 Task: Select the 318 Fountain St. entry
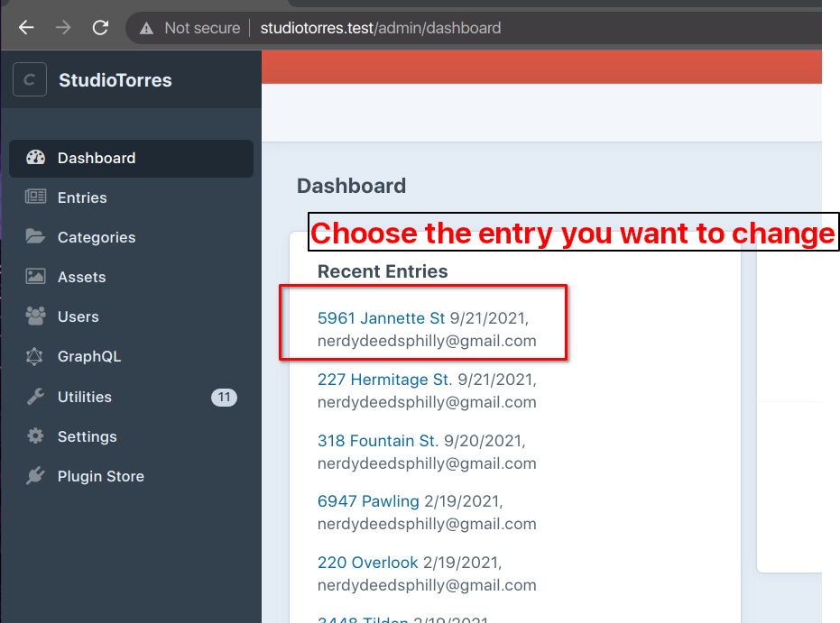click(377, 441)
